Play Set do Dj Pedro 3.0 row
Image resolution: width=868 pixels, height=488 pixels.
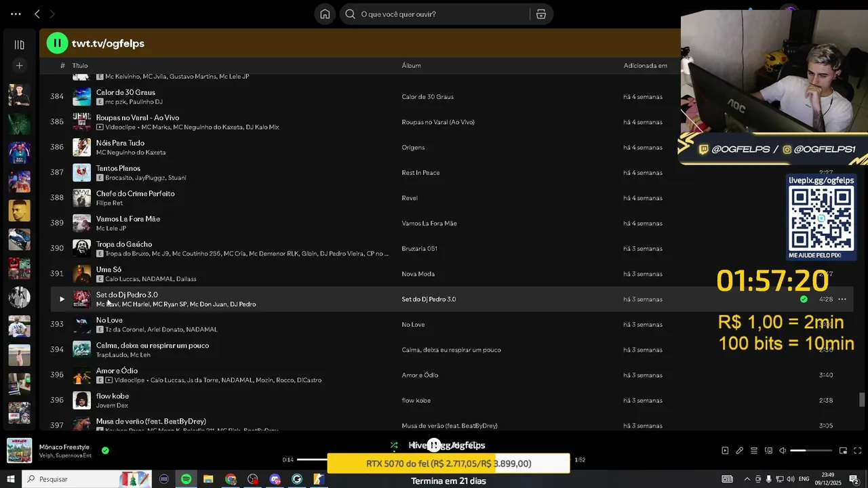tap(62, 299)
